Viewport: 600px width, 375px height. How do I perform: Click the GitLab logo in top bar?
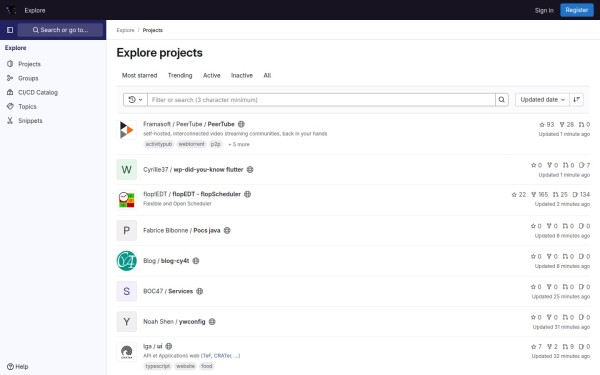click(x=11, y=10)
